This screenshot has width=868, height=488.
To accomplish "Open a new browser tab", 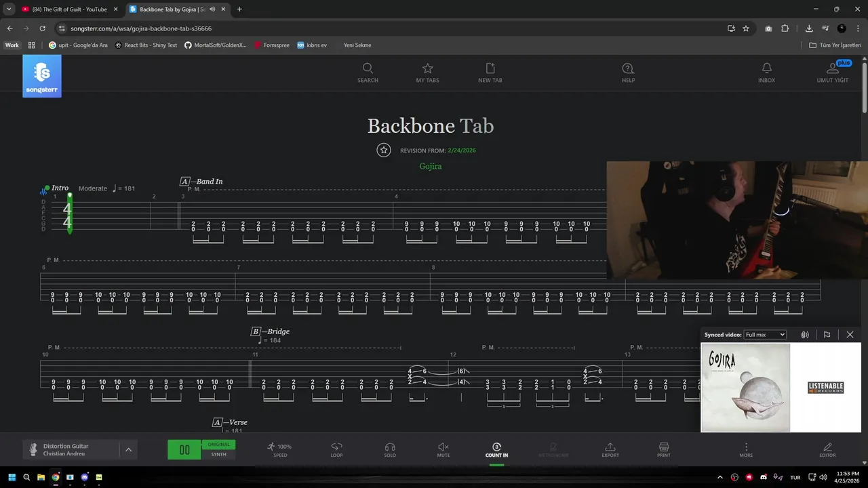I will pyautogui.click(x=239, y=9).
